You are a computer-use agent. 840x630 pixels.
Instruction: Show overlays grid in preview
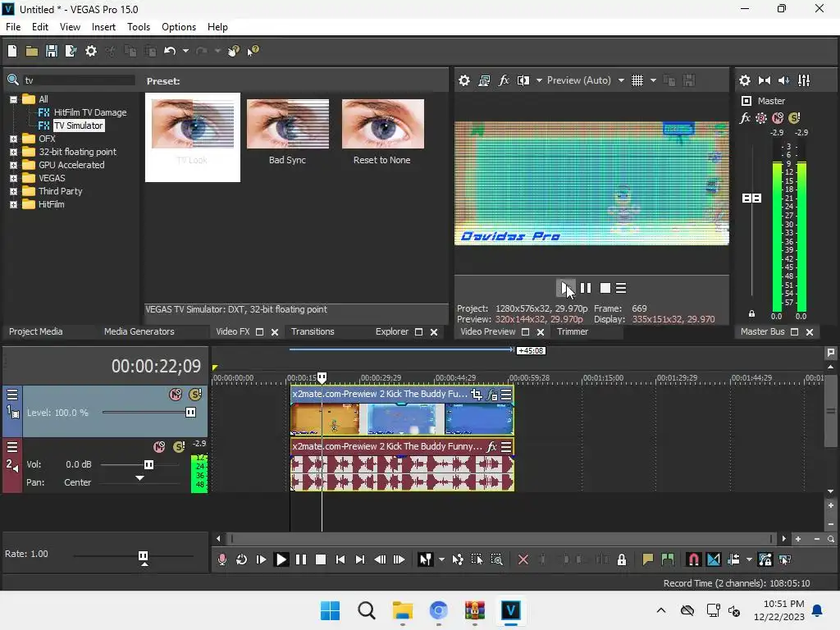(x=637, y=80)
